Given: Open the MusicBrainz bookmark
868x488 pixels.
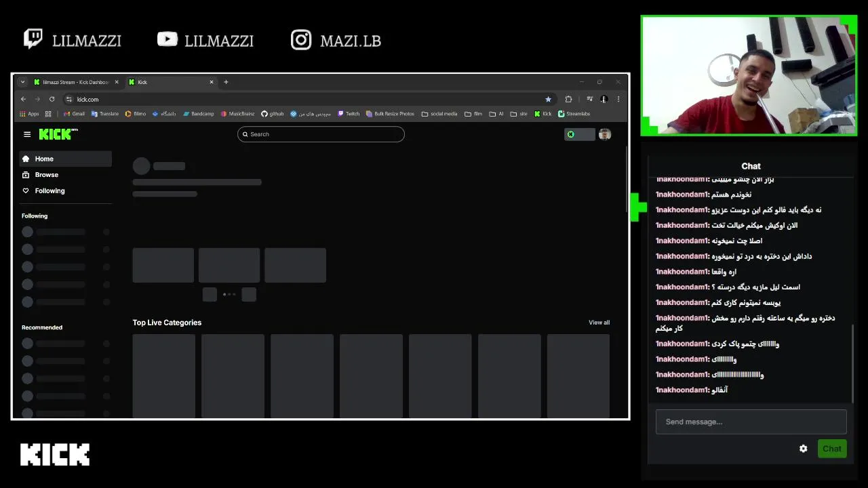Looking at the screenshot, I should pyautogui.click(x=237, y=114).
